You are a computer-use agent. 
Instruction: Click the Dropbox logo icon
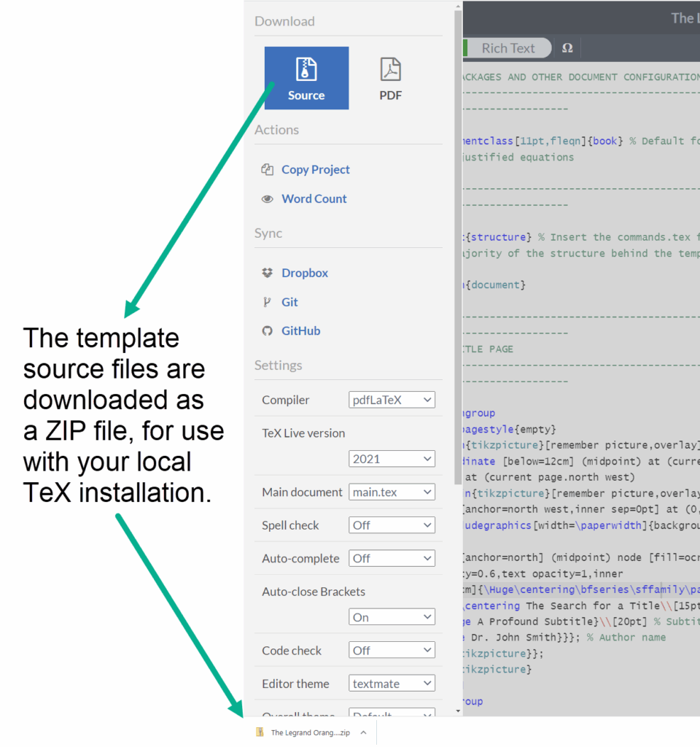267,273
